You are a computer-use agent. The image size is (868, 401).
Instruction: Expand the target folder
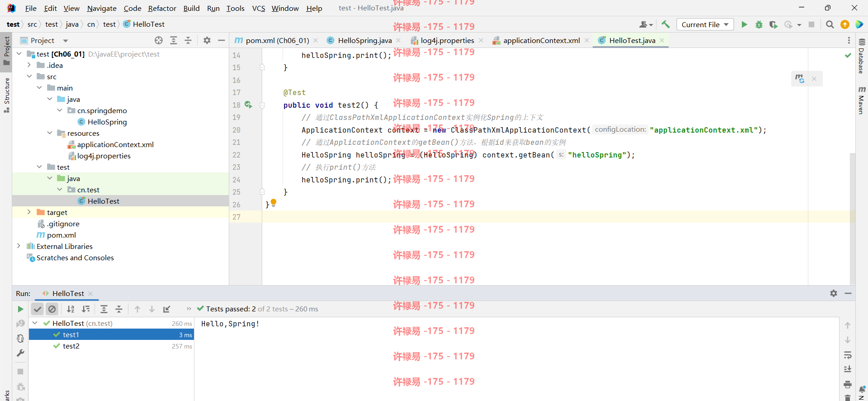(29, 212)
